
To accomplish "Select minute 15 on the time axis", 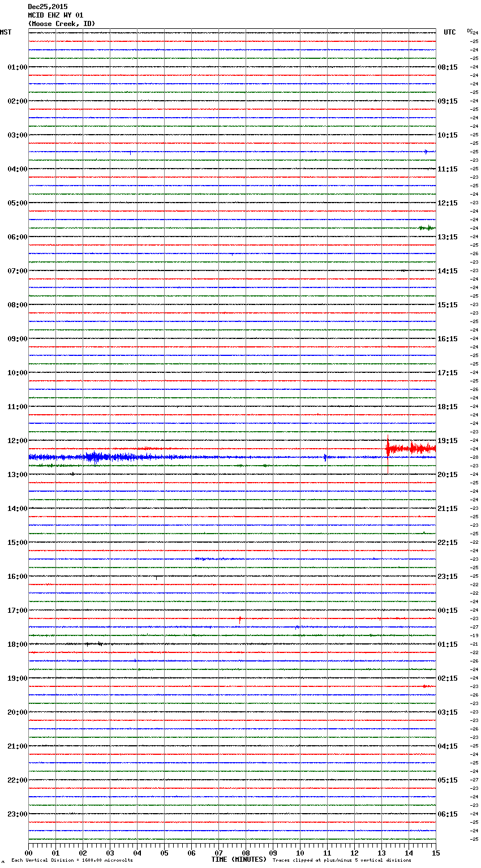I will pos(436,853).
